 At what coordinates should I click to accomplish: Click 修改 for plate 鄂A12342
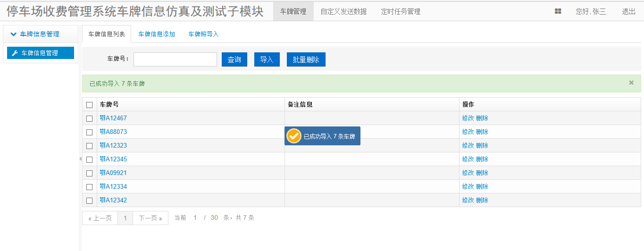tap(468, 200)
